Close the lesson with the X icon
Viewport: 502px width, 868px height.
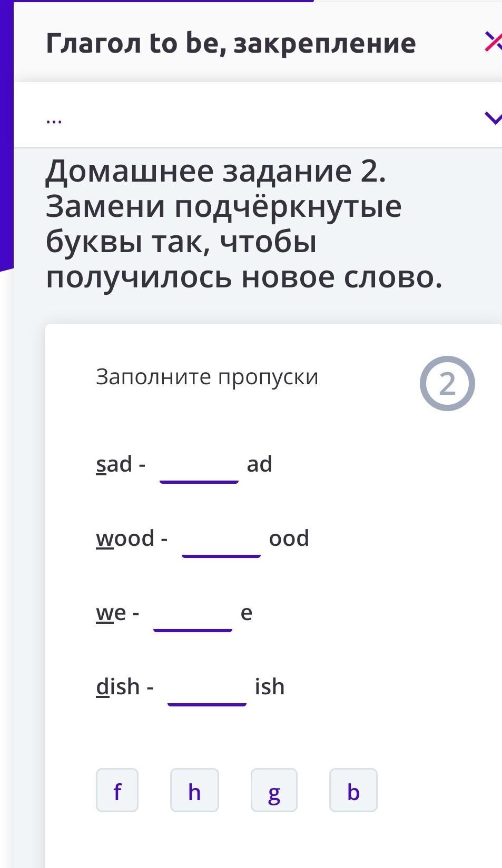pyautogui.click(x=493, y=42)
